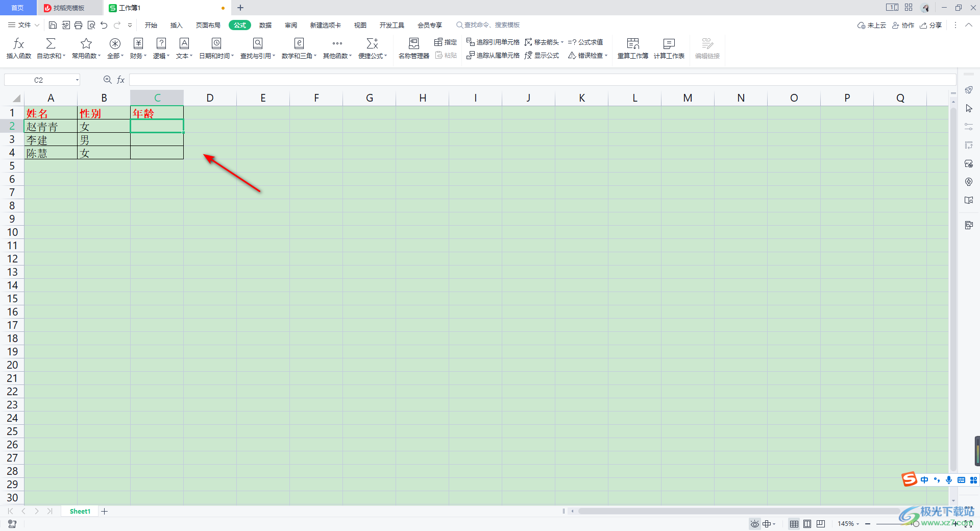Click the Undo arrow icon

[104, 25]
